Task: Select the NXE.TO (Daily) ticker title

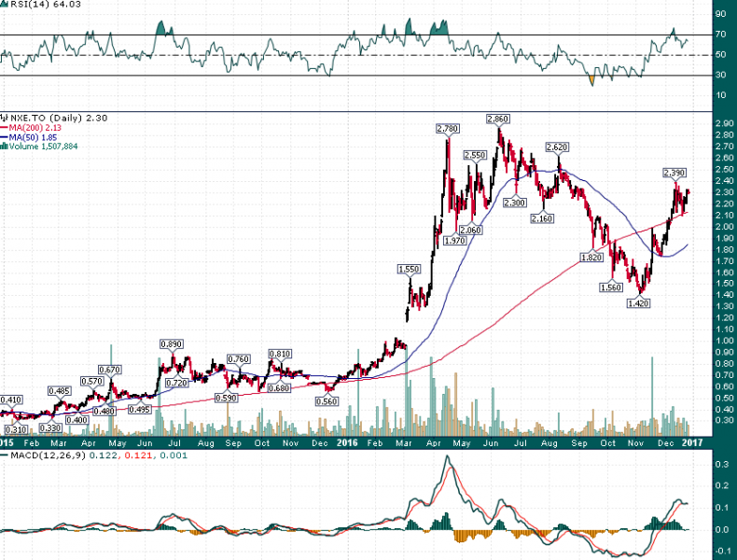Action: coord(45,119)
